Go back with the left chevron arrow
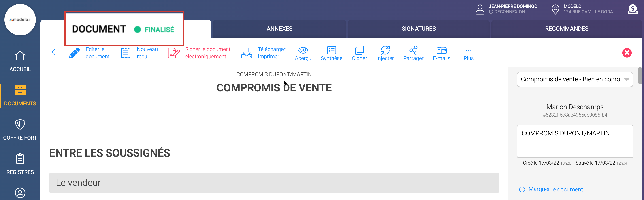The height and width of the screenshot is (200, 644). (53, 52)
